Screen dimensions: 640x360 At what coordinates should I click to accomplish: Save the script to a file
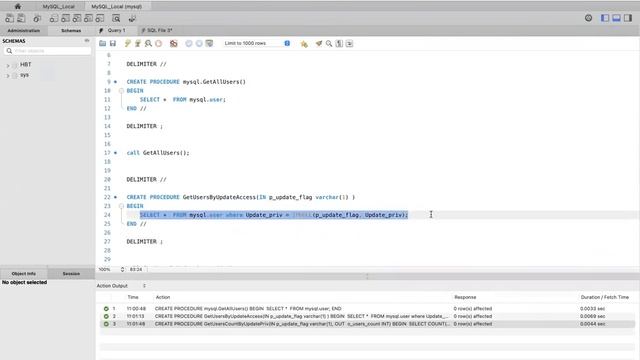coord(113,43)
